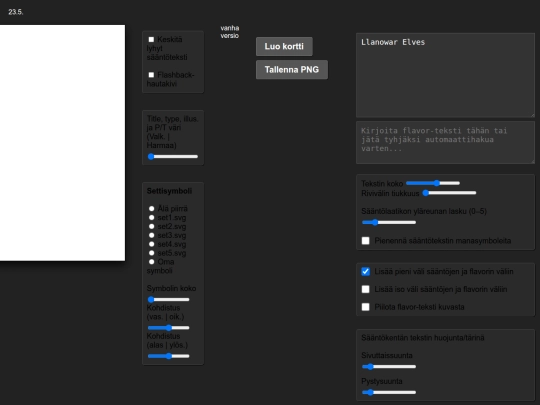Choose set3.svg set symbol

click(152, 235)
